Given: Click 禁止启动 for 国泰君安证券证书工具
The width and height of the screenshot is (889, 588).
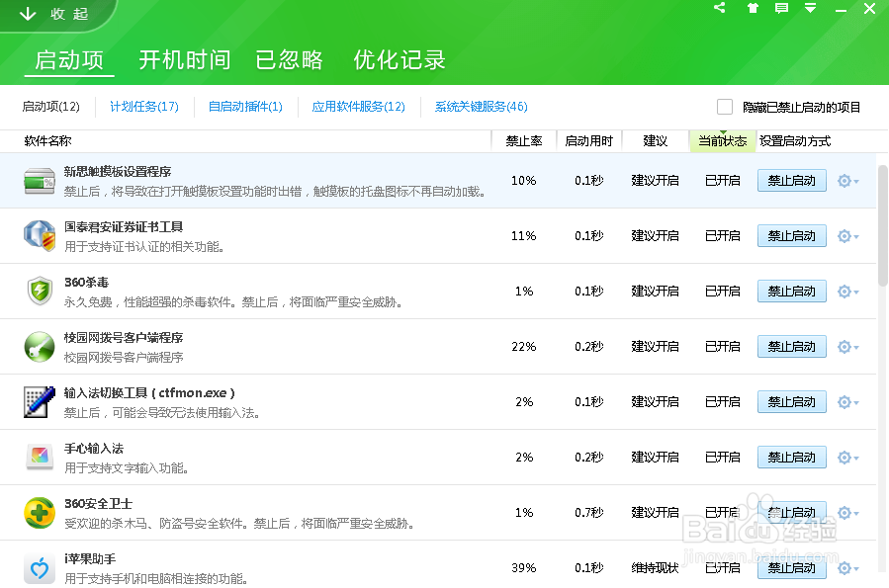Looking at the screenshot, I should click(791, 236).
